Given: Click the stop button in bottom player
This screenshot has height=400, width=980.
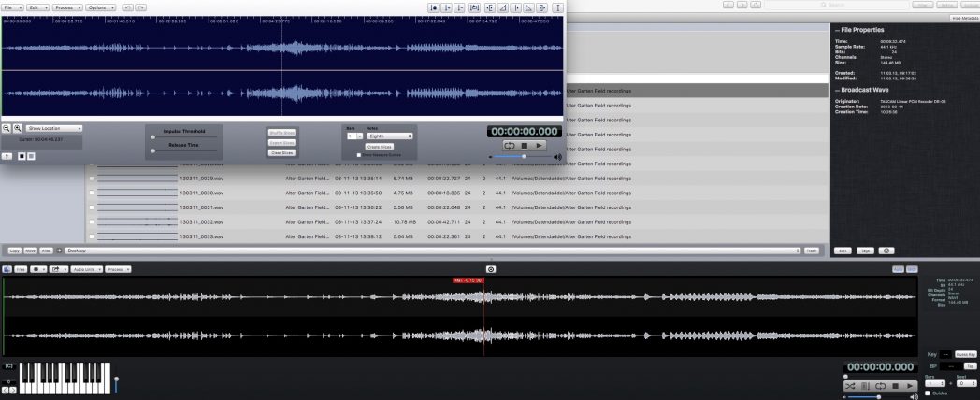Looking at the screenshot, I should tap(895, 386).
